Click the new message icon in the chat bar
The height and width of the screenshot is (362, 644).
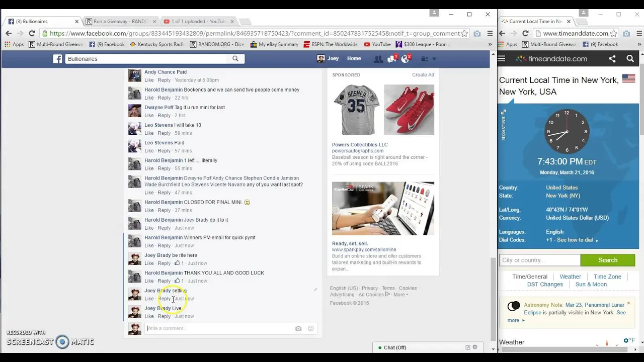point(468,347)
